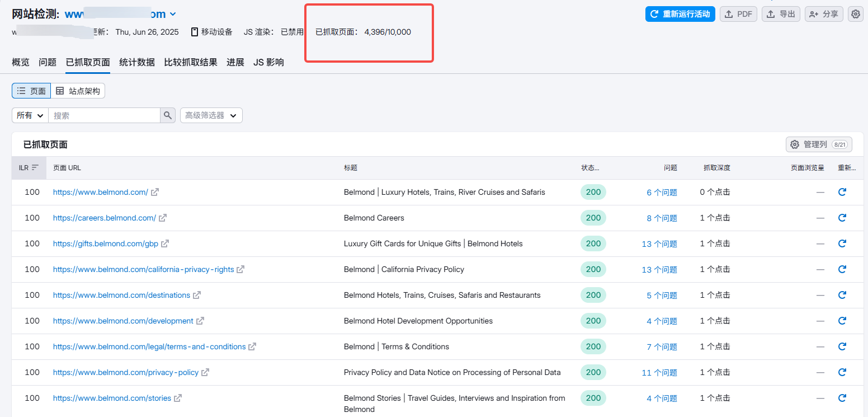Click into the 搜索 input field

point(105,115)
